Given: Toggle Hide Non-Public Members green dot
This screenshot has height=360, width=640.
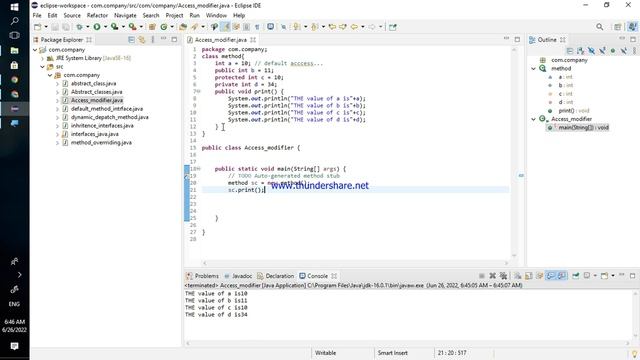Looking at the screenshot, I should coord(613,51).
